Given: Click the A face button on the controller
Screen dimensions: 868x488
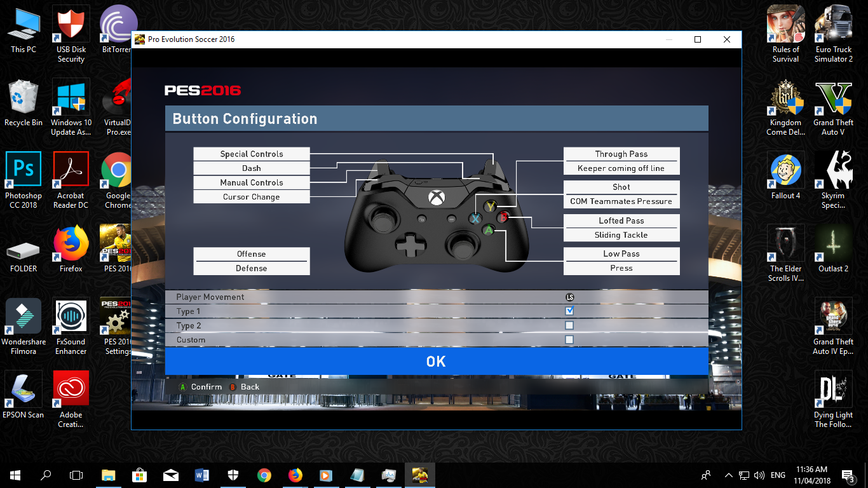Looking at the screenshot, I should click(x=489, y=230).
